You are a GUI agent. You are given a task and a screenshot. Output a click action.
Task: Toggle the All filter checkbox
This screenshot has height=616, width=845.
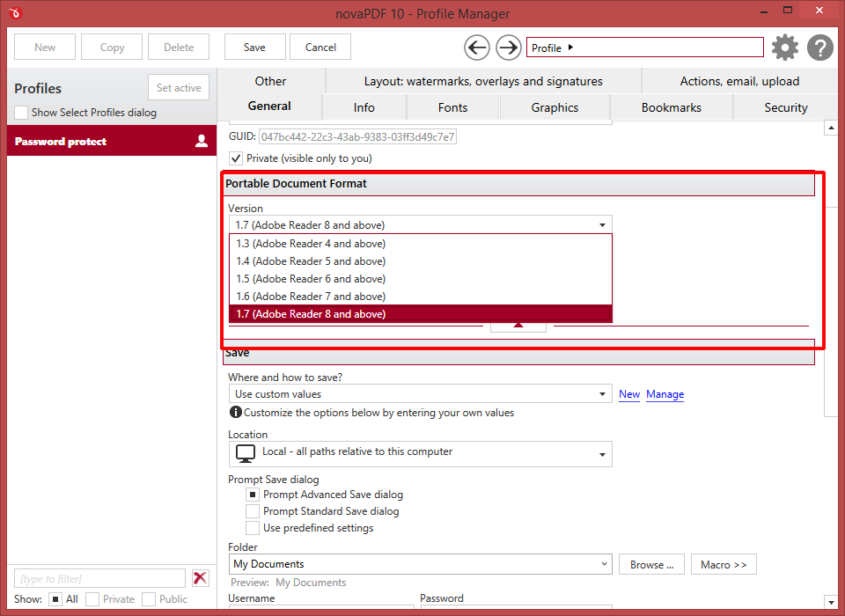pyautogui.click(x=55, y=599)
